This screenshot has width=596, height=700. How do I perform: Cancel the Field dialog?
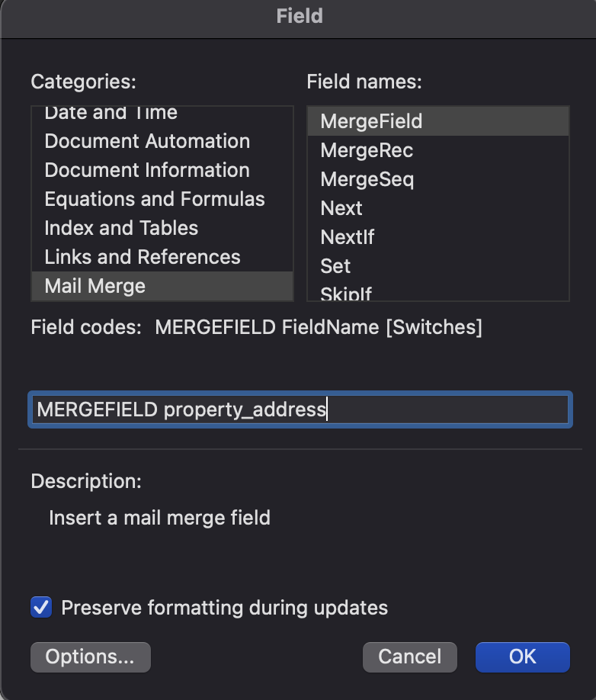pos(409,657)
